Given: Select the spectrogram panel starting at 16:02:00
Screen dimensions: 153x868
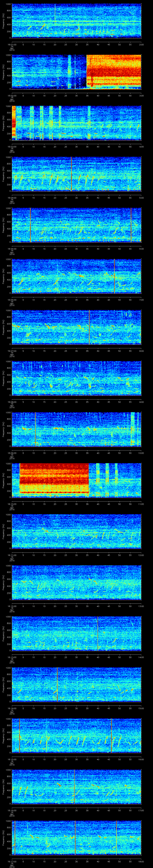Looking at the screenshot, I should tap(76, 72).
